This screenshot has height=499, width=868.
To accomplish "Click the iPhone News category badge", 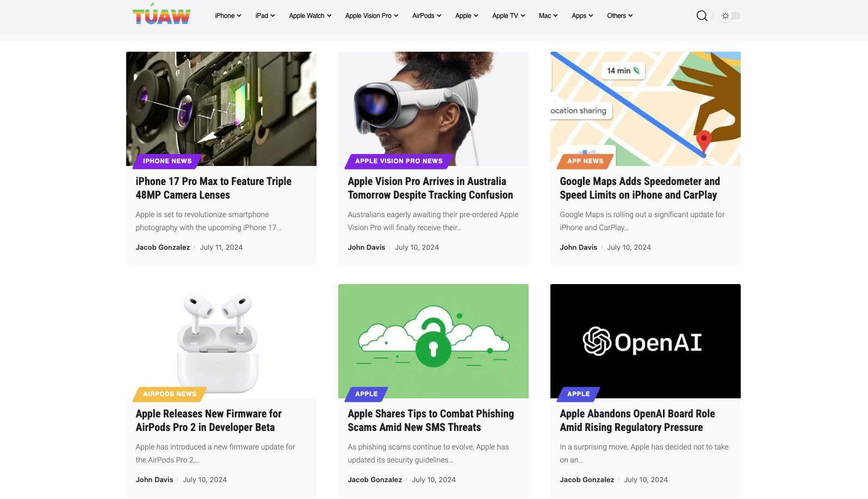I will [167, 161].
